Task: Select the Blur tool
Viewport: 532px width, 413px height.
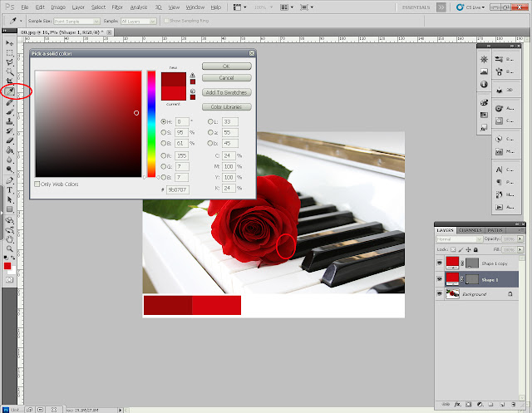Action: click(x=9, y=160)
